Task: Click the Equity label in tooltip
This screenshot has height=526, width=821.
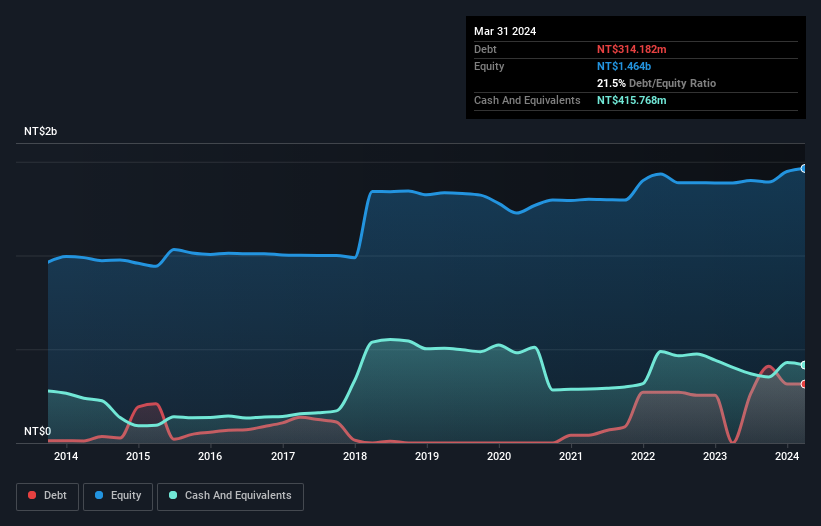Action: point(489,66)
